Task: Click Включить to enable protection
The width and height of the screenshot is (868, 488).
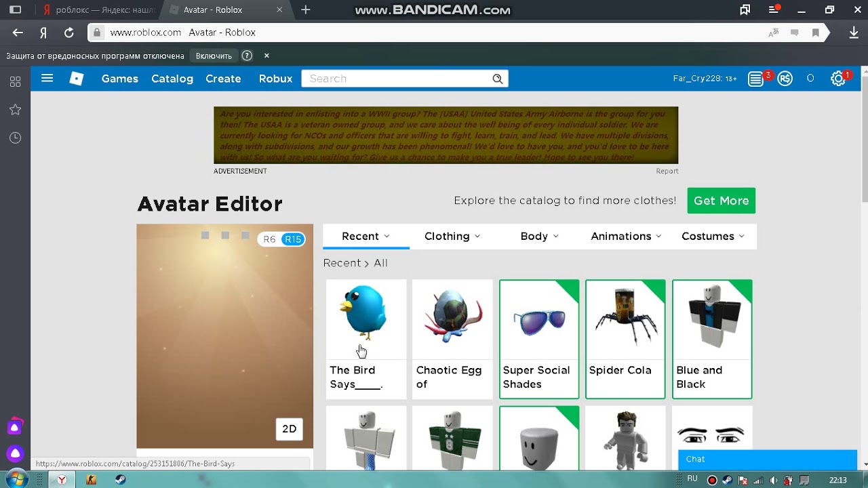Action: [x=214, y=56]
